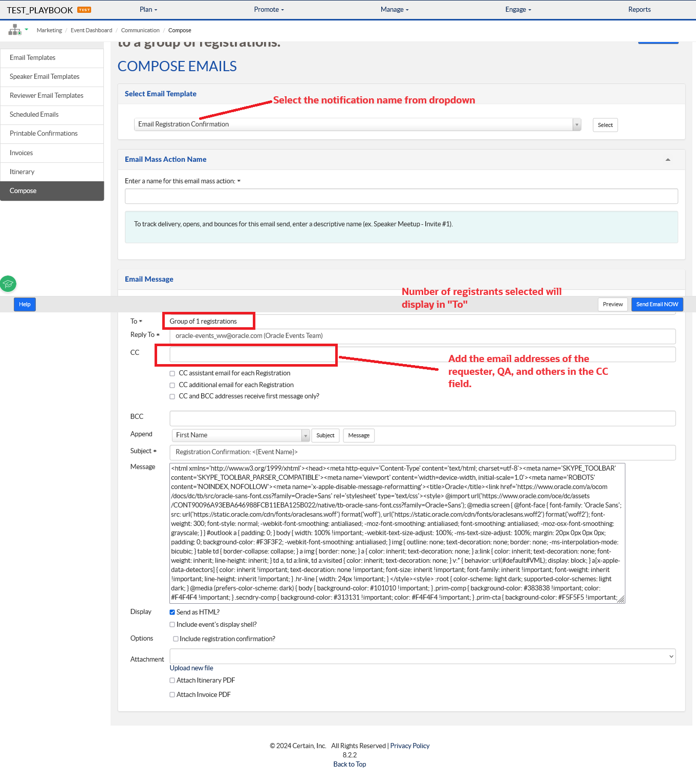This screenshot has height=784, width=696.
Task: Enable Include event's display shell
Action: coord(172,625)
